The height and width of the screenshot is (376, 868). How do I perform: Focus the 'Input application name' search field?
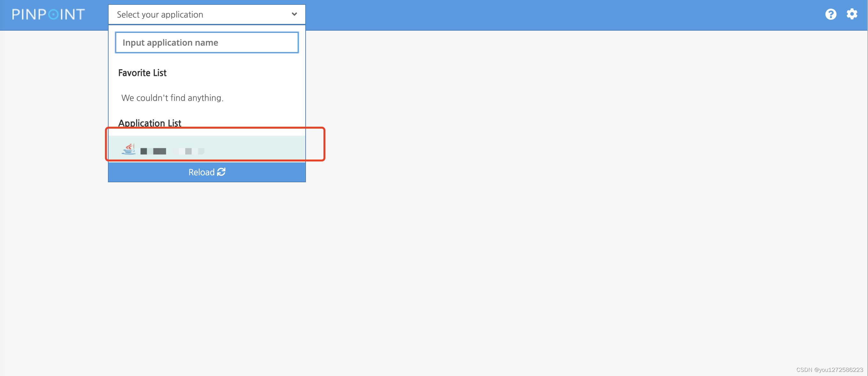[207, 42]
